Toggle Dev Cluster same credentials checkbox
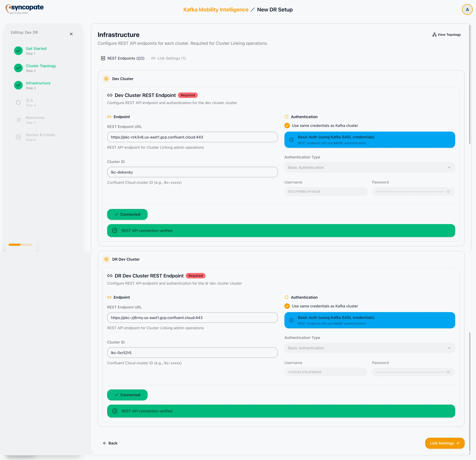 (287, 126)
